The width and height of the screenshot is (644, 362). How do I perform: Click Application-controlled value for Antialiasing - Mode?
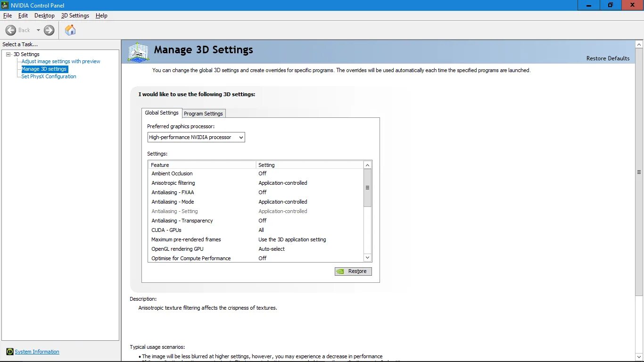pyautogui.click(x=283, y=202)
